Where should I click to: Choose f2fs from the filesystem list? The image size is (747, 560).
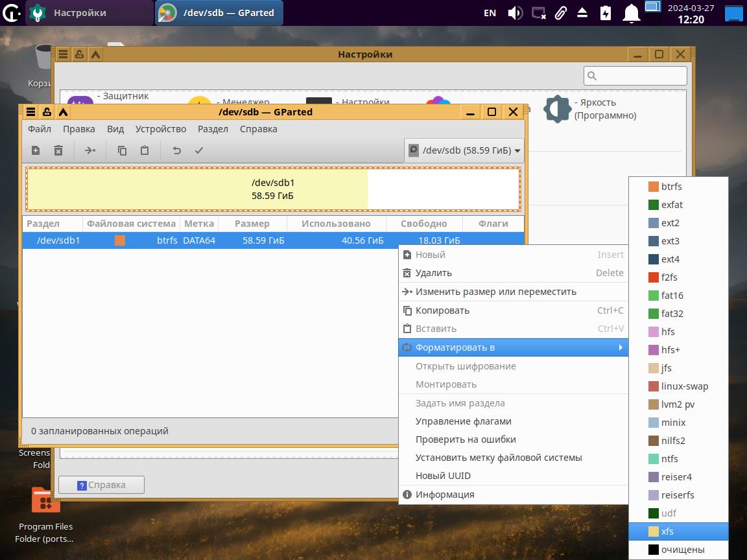(x=678, y=277)
